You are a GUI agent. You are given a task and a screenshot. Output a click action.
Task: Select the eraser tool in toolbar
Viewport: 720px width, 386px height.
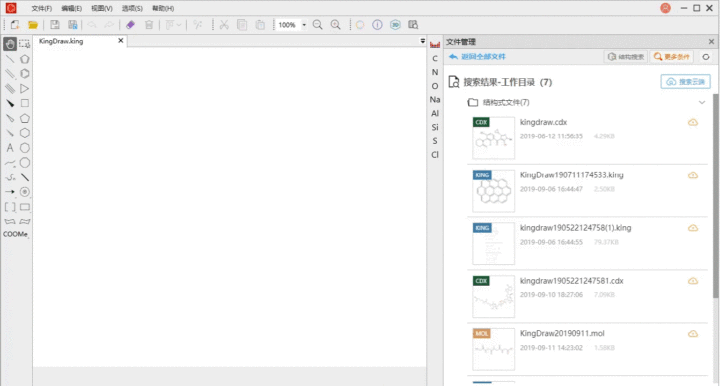tap(130, 25)
